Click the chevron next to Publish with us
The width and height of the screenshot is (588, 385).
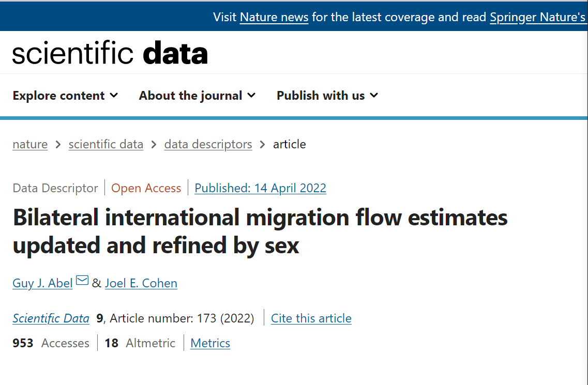point(374,95)
